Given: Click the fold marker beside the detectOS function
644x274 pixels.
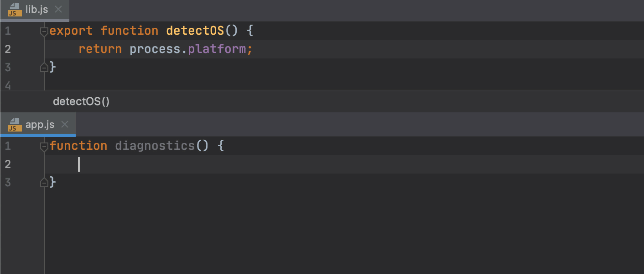Looking at the screenshot, I should [x=44, y=31].
